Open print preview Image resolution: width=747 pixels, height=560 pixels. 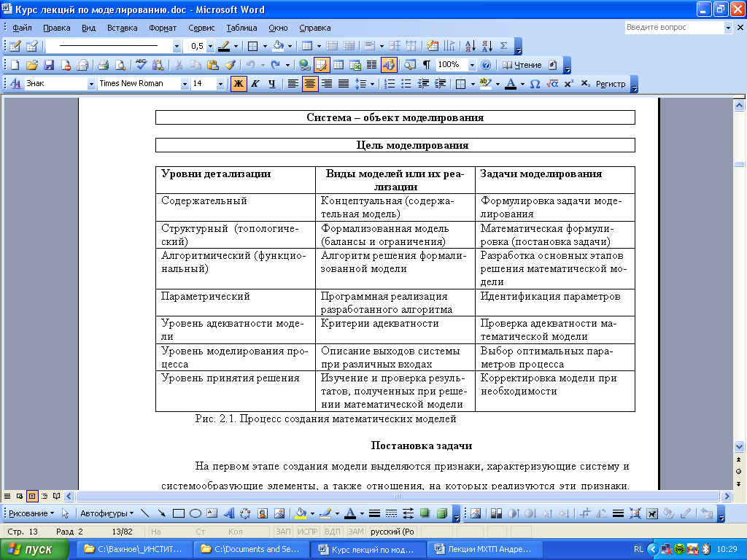tap(120, 65)
